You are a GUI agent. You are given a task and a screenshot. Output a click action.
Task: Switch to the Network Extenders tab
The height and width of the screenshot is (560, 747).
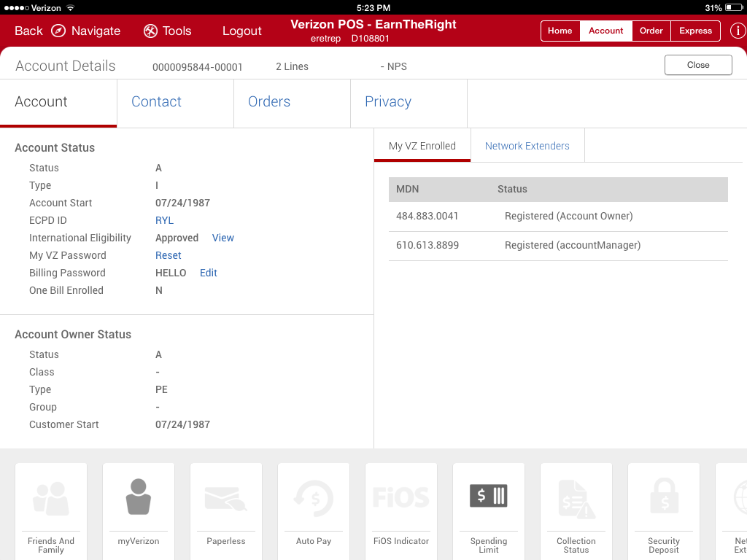(x=527, y=145)
